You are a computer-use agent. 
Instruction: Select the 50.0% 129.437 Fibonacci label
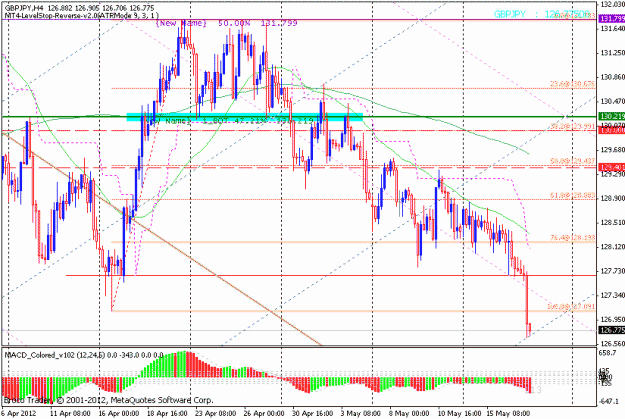tap(573, 161)
